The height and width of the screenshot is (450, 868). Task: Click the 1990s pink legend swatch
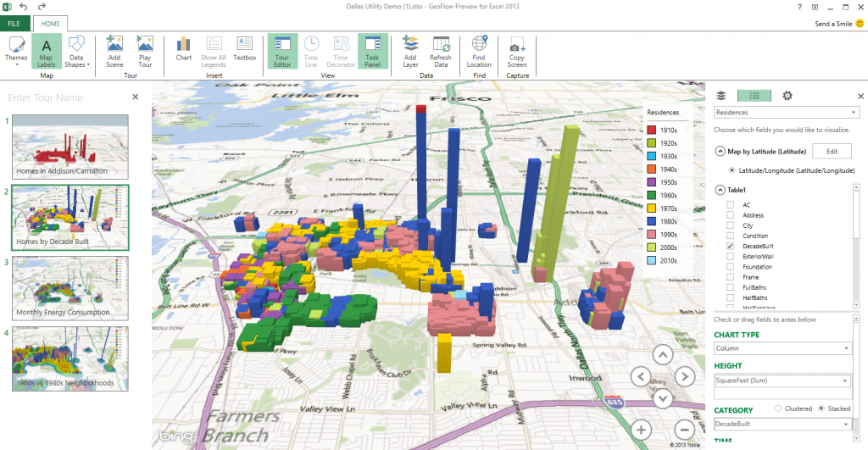pyautogui.click(x=652, y=234)
